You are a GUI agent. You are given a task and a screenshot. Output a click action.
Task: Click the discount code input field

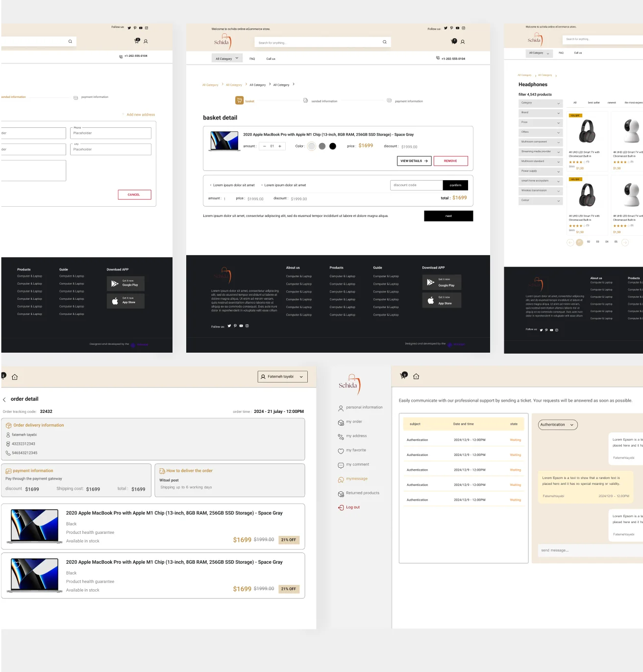pos(417,185)
